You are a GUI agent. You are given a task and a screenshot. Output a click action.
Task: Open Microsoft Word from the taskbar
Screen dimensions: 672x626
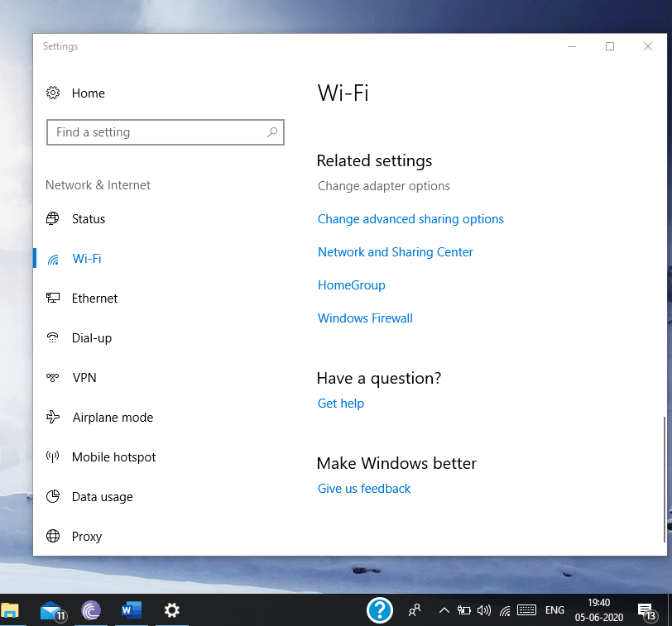(131, 610)
